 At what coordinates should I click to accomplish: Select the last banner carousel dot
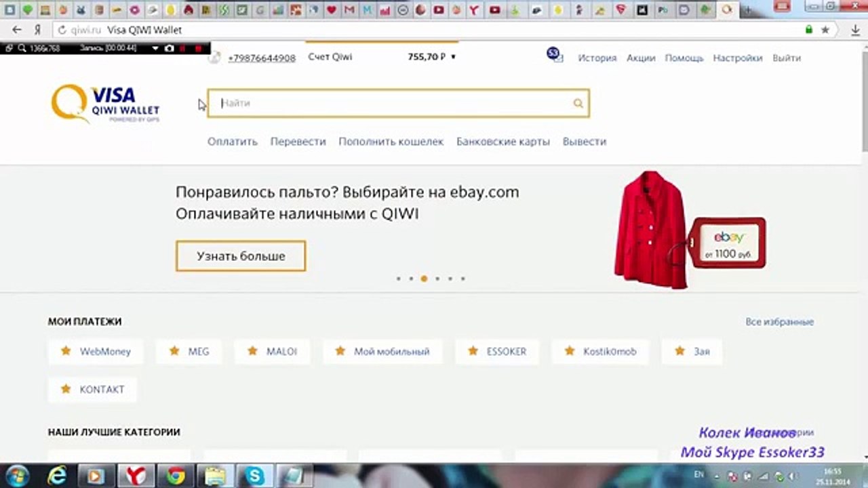(463, 279)
